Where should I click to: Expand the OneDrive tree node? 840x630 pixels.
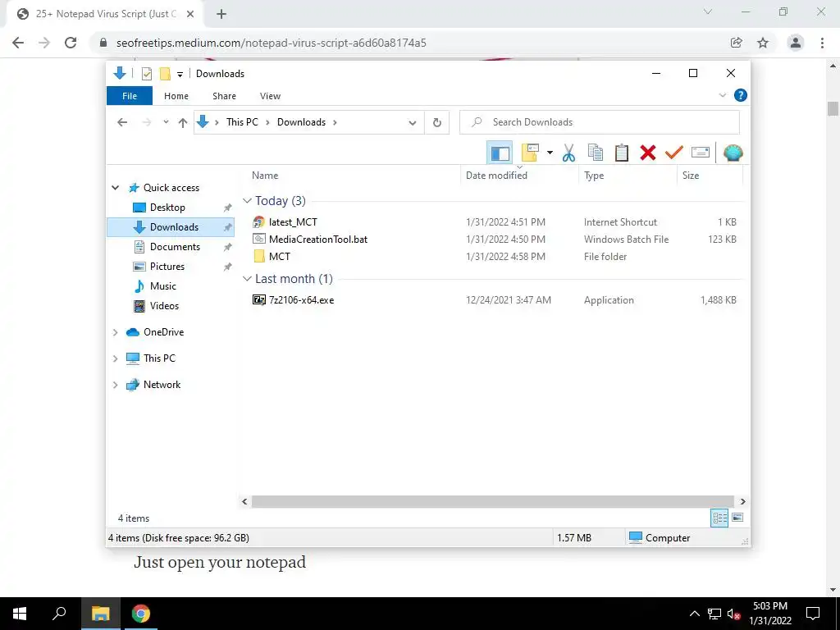(115, 333)
